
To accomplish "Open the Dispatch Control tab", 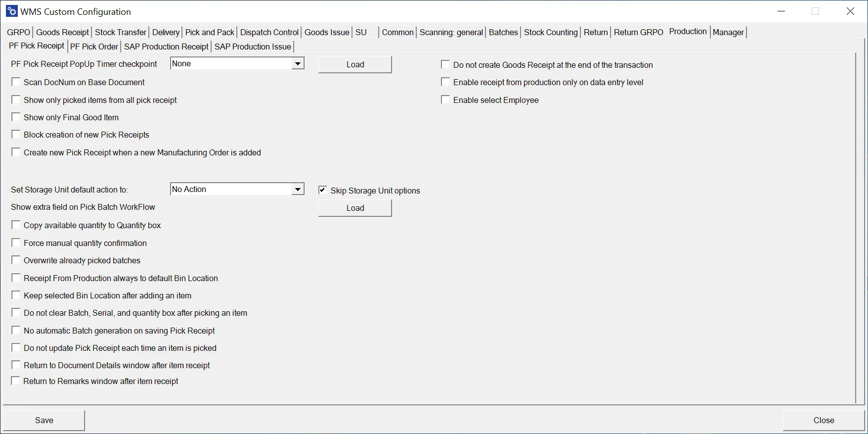I will click(269, 32).
